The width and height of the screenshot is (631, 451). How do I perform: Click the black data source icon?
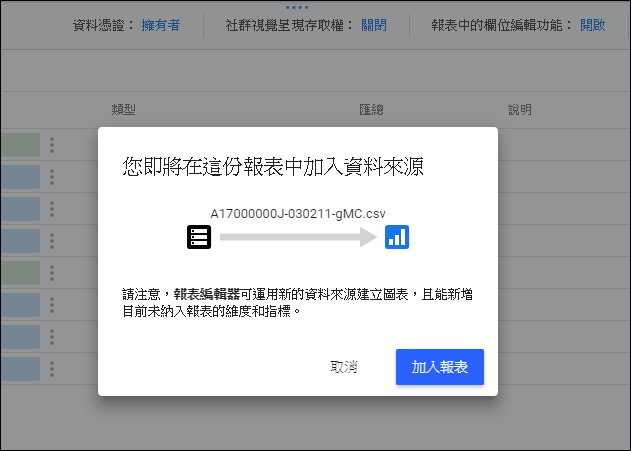(x=199, y=237)
